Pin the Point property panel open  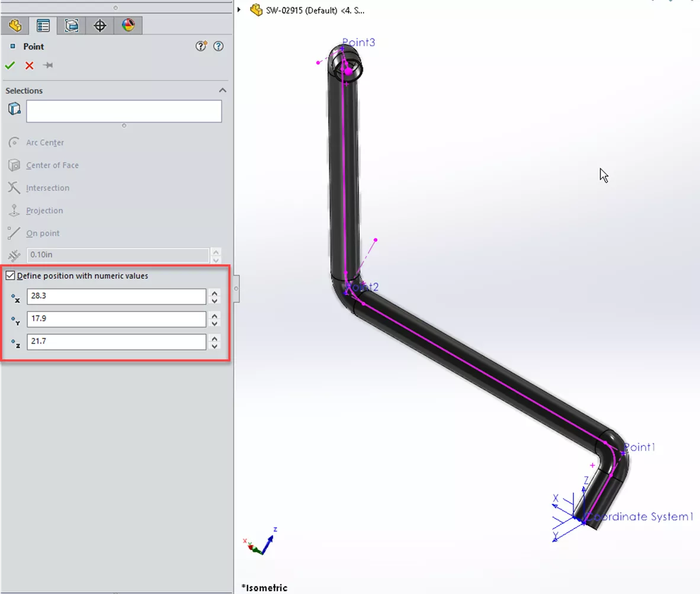[x=48, y=65]
